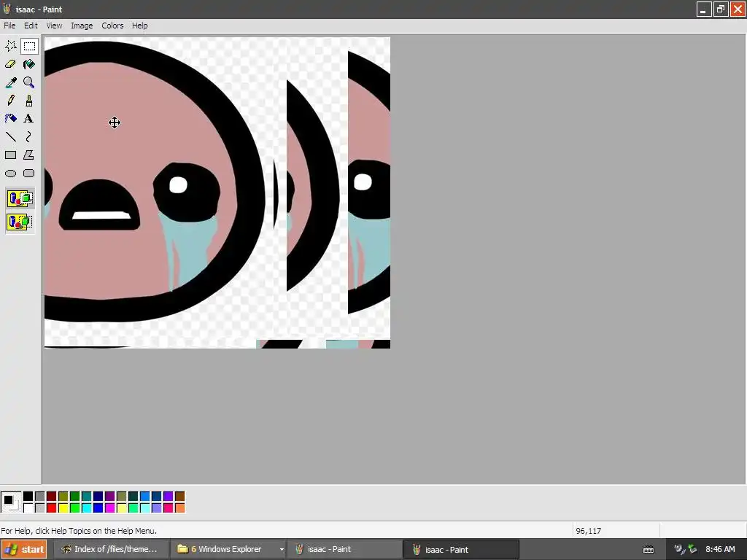This screenshot has width=747, height=560.
Task: Select the Curve tool
Action: point(29,136)
